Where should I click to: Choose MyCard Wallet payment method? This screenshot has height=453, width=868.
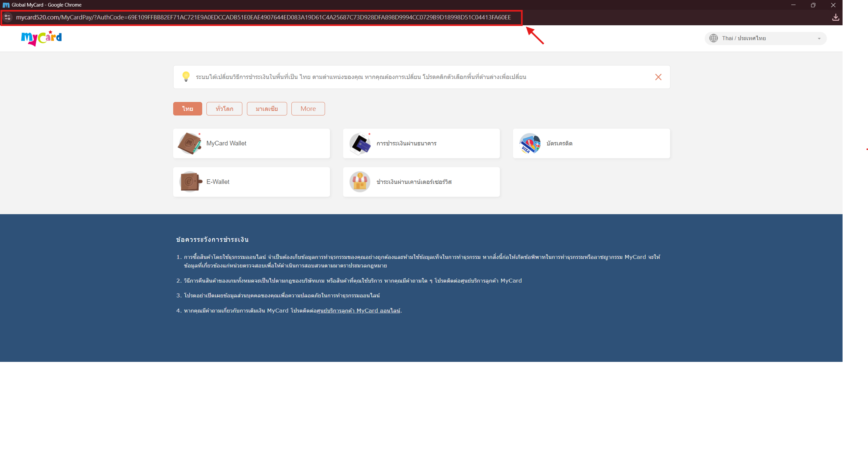[x=251, y=143]
